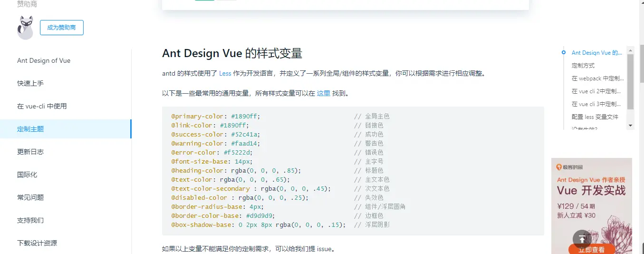
Task: Jump to Ant Design Vue 的 anchor link
Action: (597, 53)
